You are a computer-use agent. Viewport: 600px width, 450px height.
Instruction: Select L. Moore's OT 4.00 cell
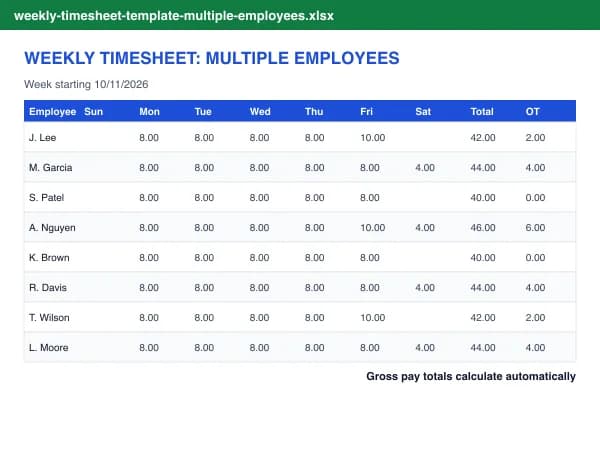(535, 347)
